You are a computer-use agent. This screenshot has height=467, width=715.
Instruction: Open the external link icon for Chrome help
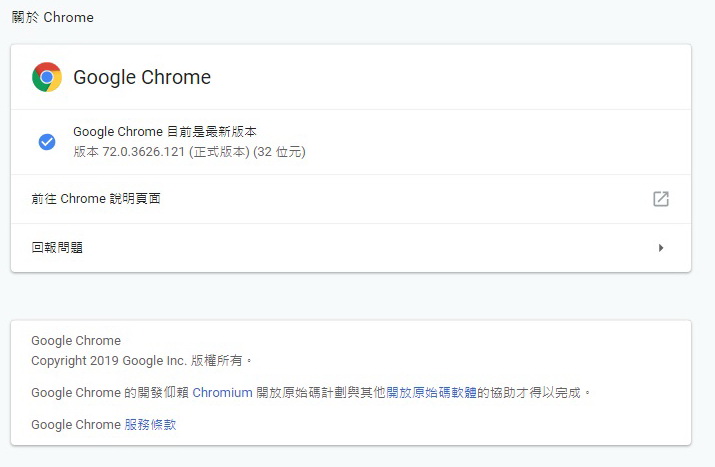661,199
